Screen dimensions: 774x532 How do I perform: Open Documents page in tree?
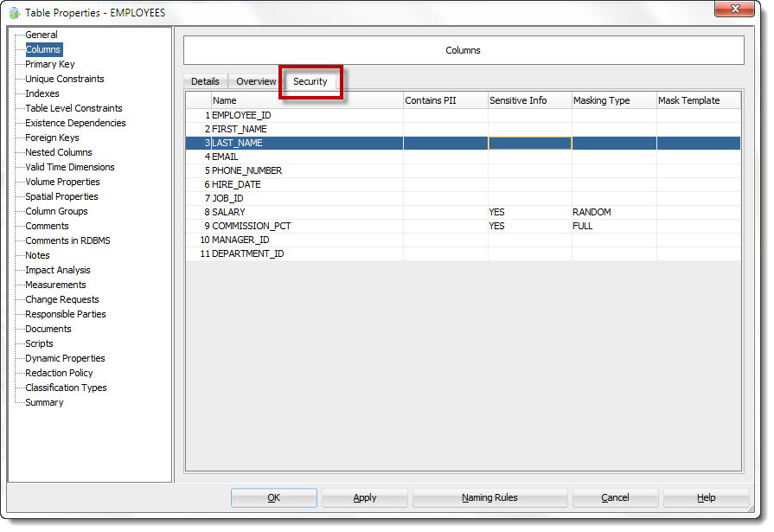(x=48, y=329)
